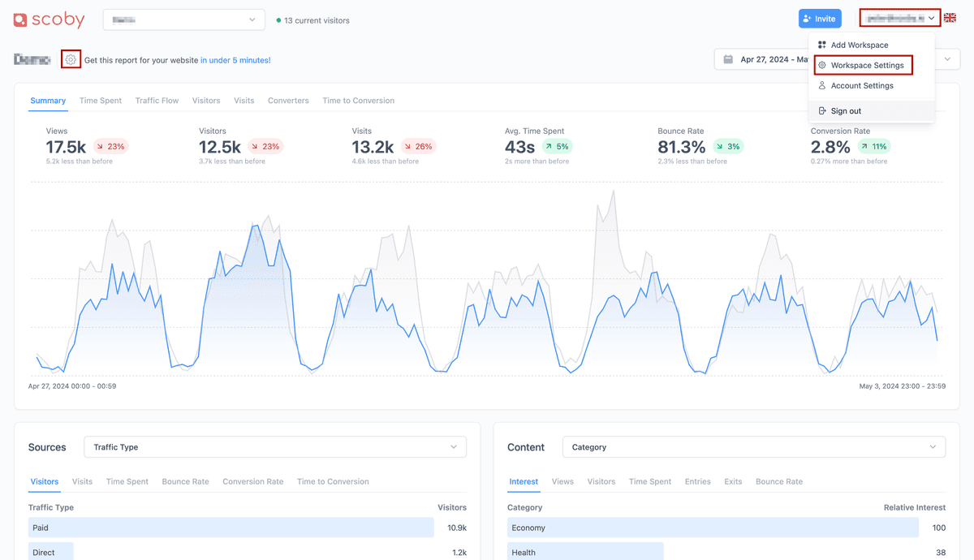Select the Summary tab

pyautogui.click(x=48, y=101)
